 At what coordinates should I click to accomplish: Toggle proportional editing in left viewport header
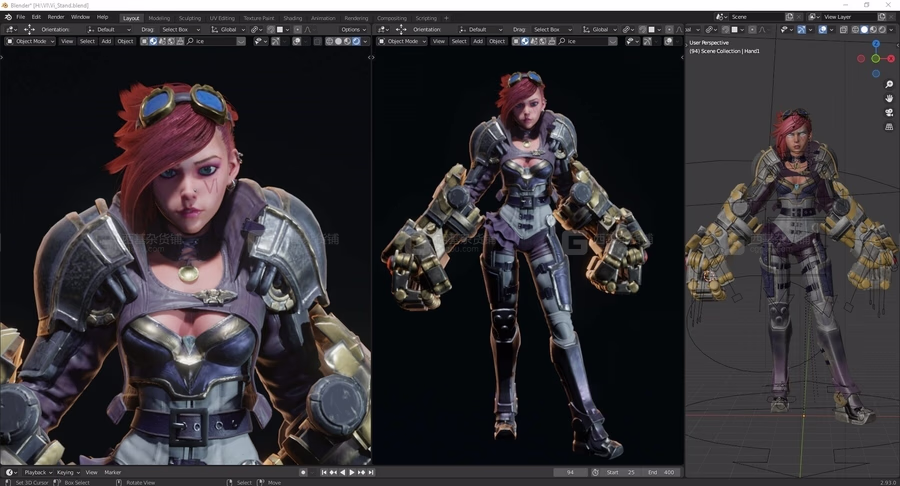click(x=297, y=29)
